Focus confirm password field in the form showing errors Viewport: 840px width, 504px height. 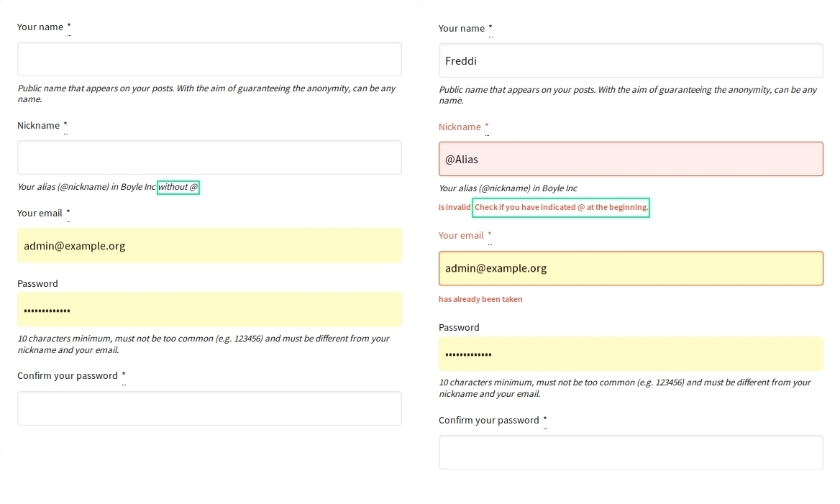tap(630, 452)
